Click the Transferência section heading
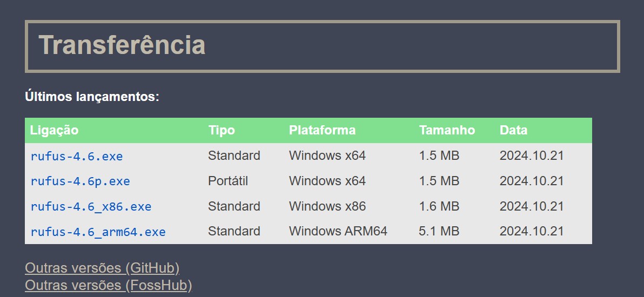 click(122, 45)
